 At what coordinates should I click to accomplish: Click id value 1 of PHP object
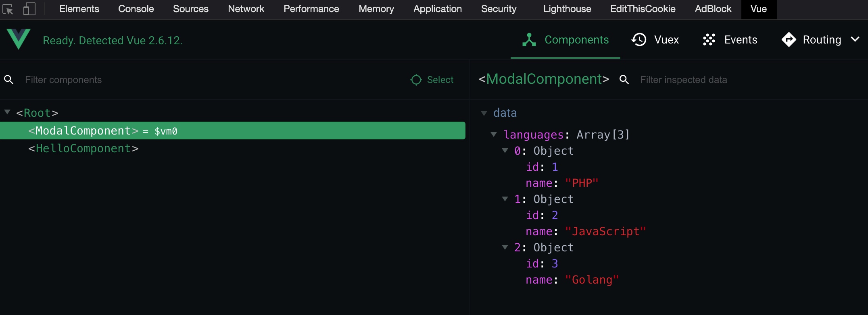[555, 167]
